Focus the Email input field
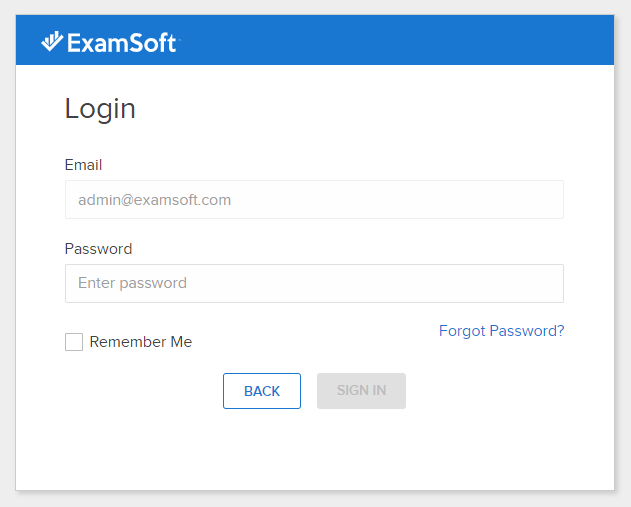The height and width of the screenshot is (507, 631). 314,199
